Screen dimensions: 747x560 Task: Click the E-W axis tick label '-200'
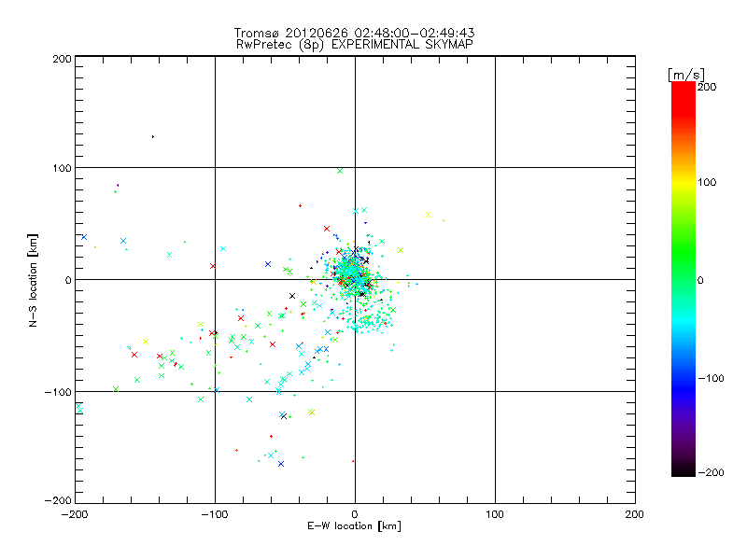[75, 514]
